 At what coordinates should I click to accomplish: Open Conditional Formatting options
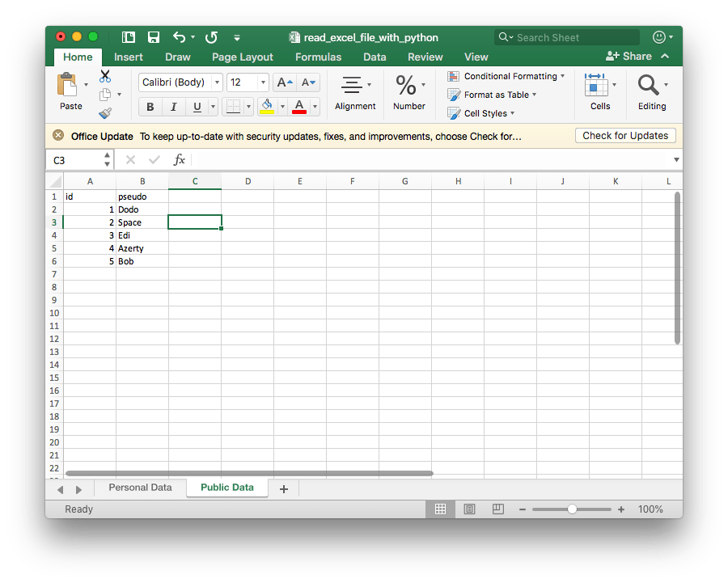click(506, 76)
